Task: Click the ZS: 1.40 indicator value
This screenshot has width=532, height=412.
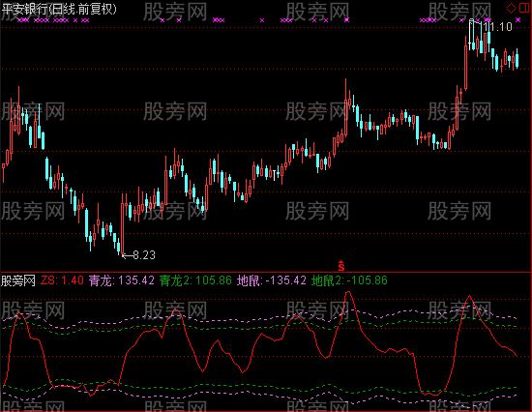Action: tap(62, 280)
